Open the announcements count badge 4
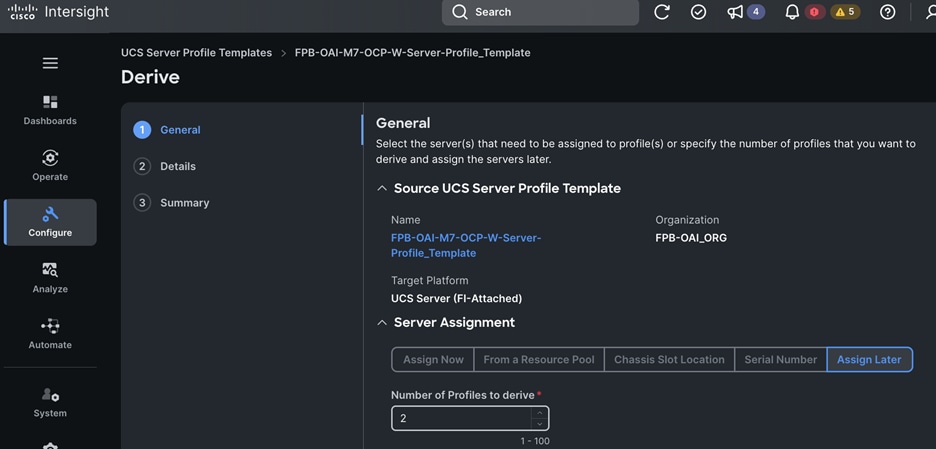The image size is (936, 449). click(x=756, y=12)
